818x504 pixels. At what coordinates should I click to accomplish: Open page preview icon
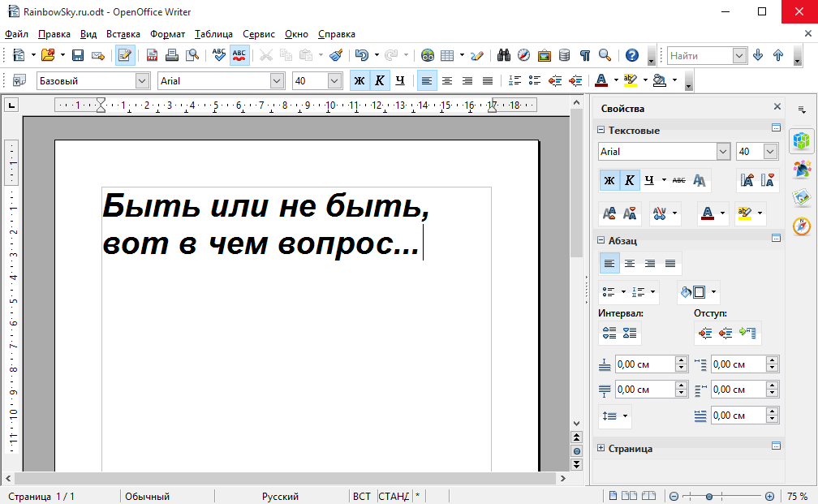pyautogui.click(x=192, y=55)
